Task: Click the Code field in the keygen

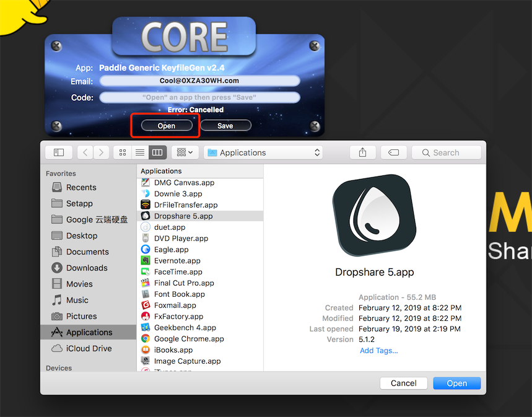Action: point(199,97)
